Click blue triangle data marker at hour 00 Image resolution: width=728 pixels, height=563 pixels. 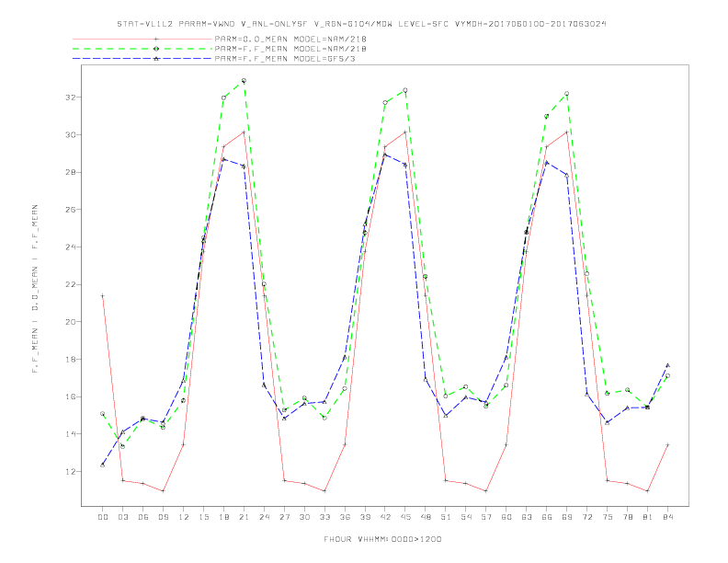click(103, 465)
